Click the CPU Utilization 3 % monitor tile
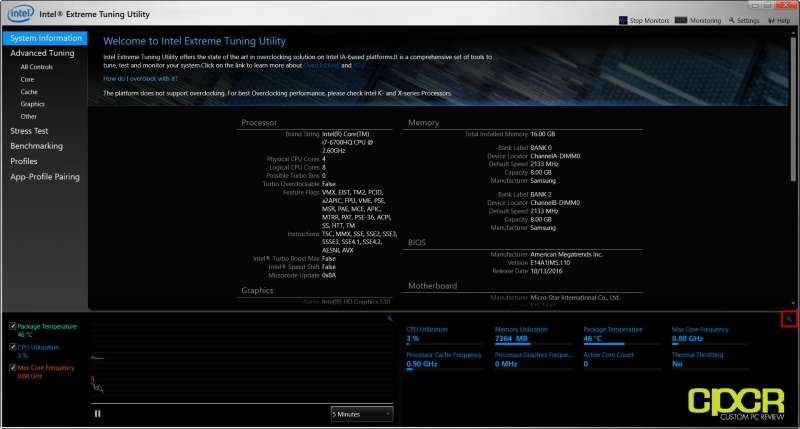The image size is (800, 429). [443, 335]
